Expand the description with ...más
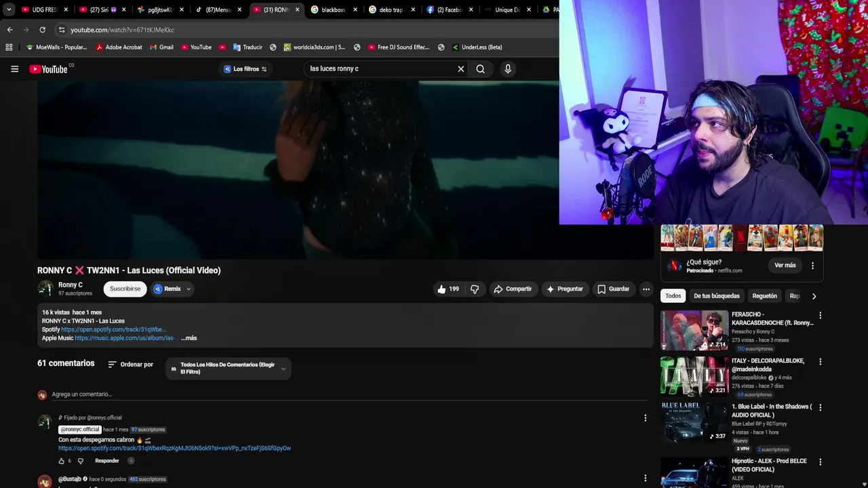Viewport: 868px width, 488px height. click(189, 338)
